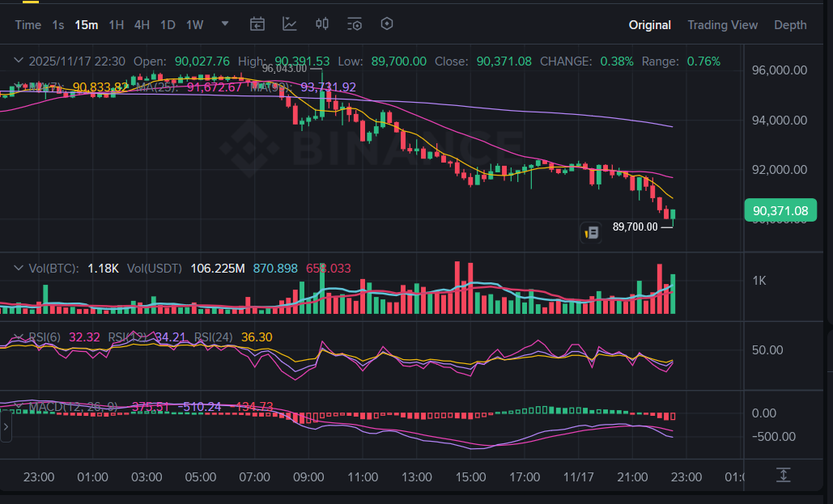This screenshot has width=833, height=504.
Task: Click the 96,000.00 price axis label
Action: pyautogui.click(x=780, y=70)
